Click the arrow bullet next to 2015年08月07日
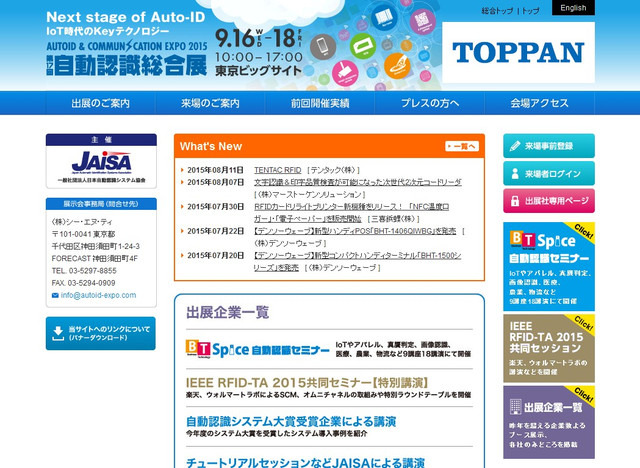 click(182, 182)
